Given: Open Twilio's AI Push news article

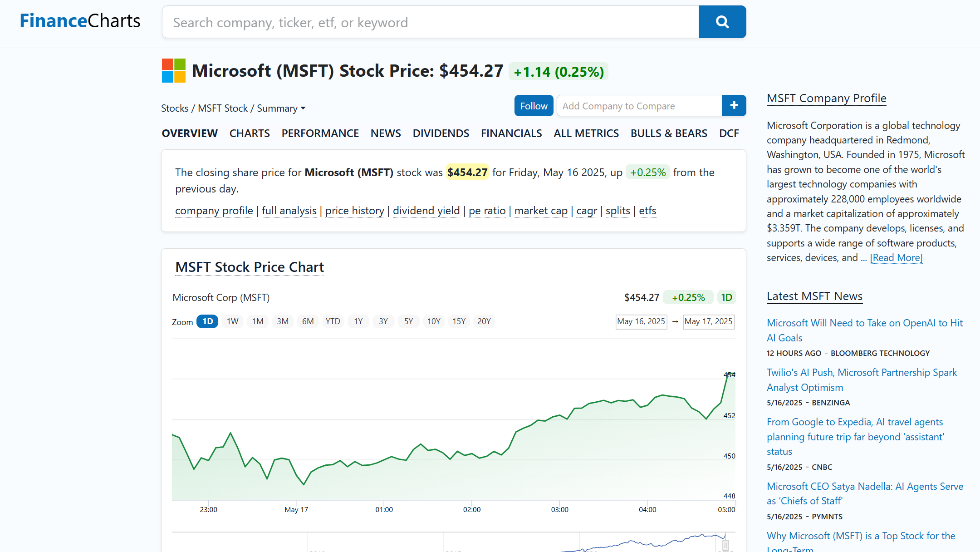Looking at the screenshot, I should [x=862, y=380].
